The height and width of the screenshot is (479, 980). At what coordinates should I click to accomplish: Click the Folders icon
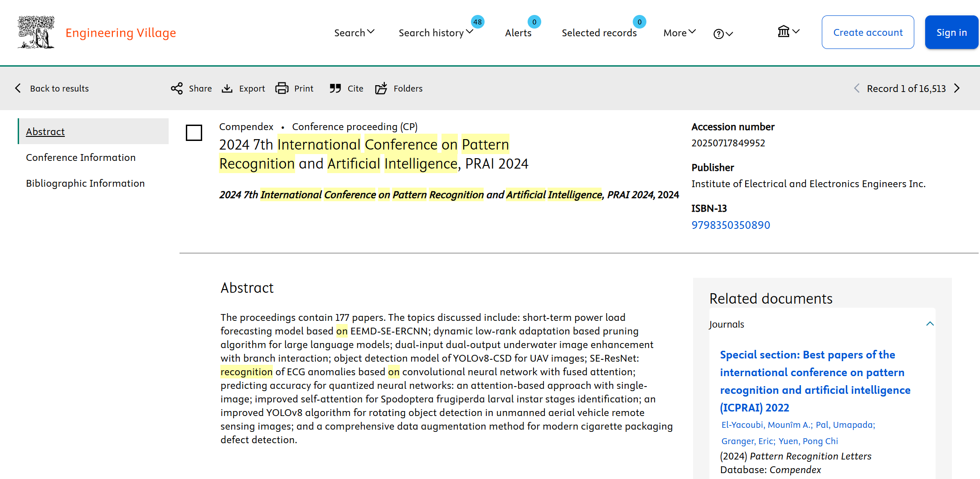click(381, 88)
